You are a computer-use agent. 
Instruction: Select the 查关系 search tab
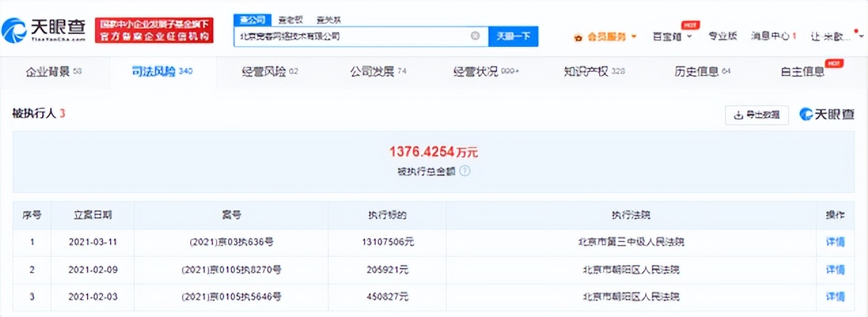pos(328,19)
